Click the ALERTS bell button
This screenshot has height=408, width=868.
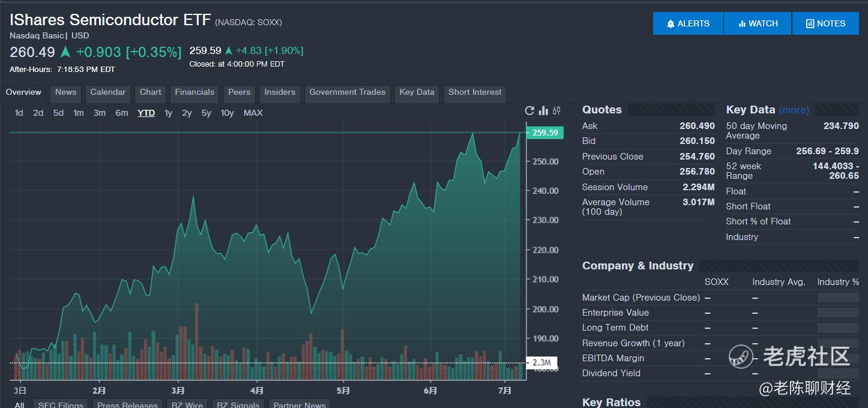point(688,23)
